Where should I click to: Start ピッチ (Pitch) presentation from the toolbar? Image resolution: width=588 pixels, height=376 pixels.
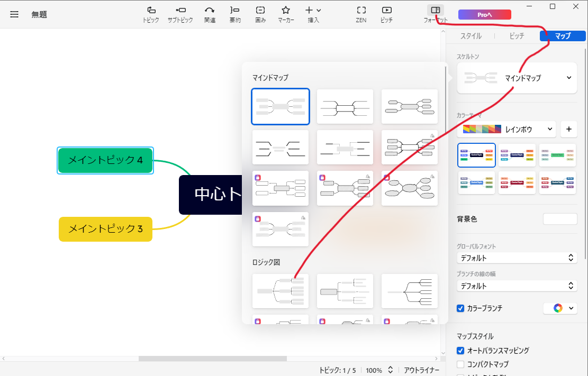[387, 11]
